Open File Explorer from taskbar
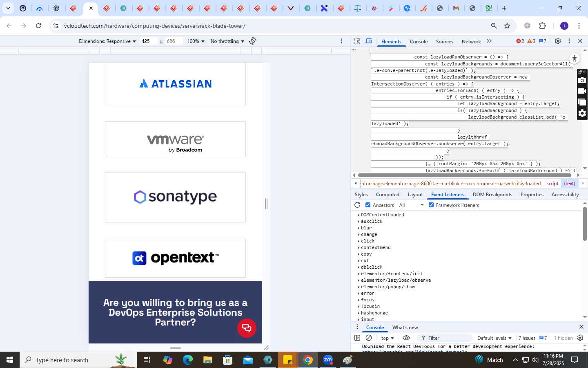 point(208,360)
